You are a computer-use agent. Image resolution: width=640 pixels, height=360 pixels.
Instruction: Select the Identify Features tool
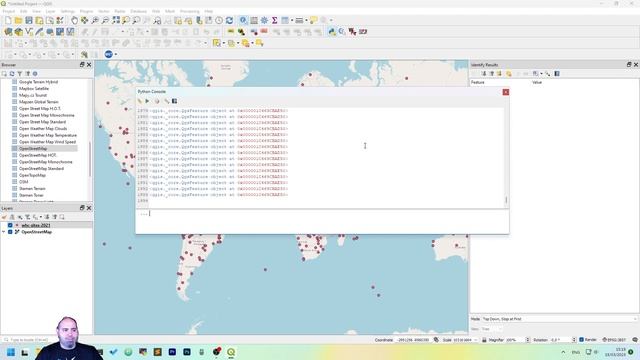(243, 20)
